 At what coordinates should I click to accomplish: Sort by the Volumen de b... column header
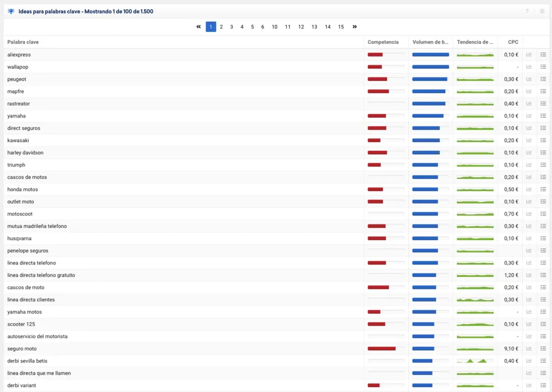click(430, 42)
